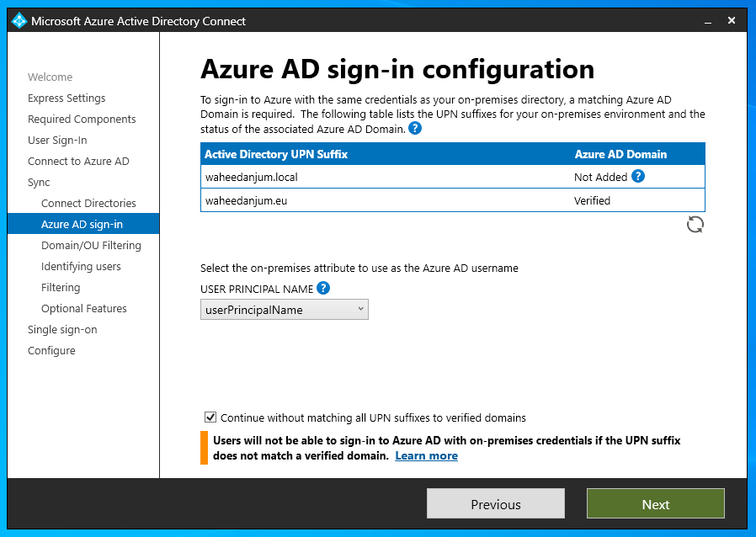This screenshot has height=537, width=756.
Task: Minimize the Azure AD Connect window
Action: [708, 21]
